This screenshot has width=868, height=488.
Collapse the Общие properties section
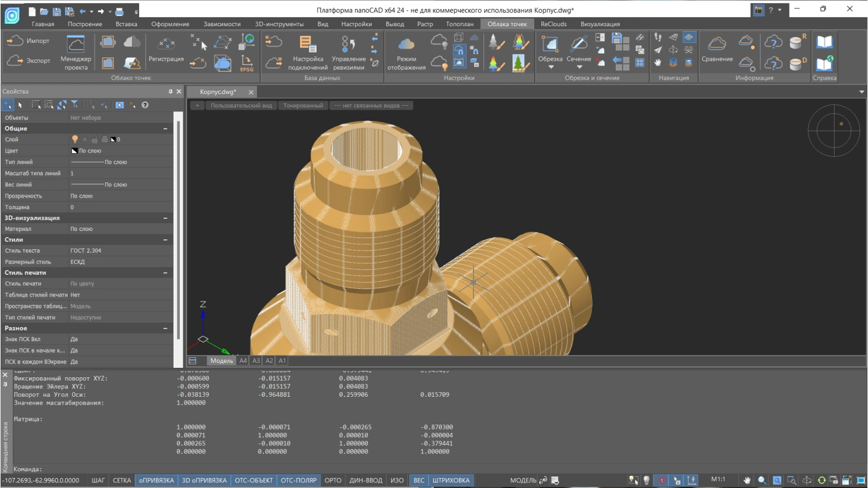[165, 129]
